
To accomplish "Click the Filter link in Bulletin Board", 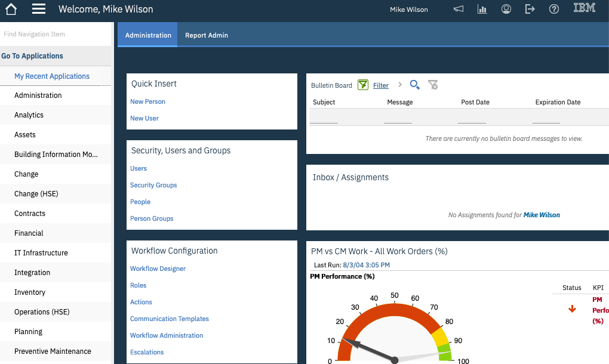I will pyautogui.click(x=381, y=85).
